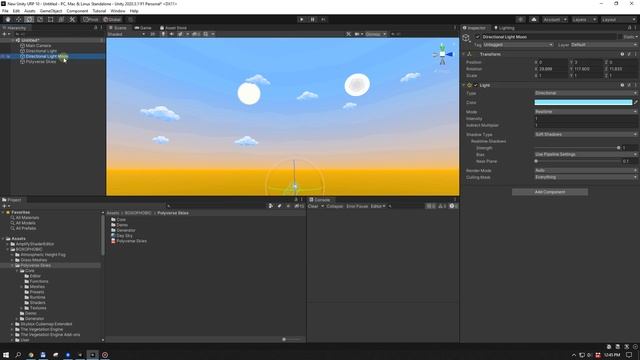The height and width of the screenshot is (360, 640).
Task: Open console Editor dropdown button
Action: point(378,207)
